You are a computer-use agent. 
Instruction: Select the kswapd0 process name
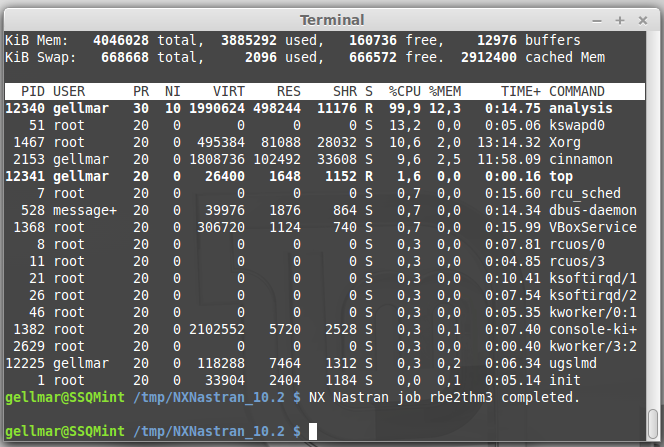click(577, 125)
